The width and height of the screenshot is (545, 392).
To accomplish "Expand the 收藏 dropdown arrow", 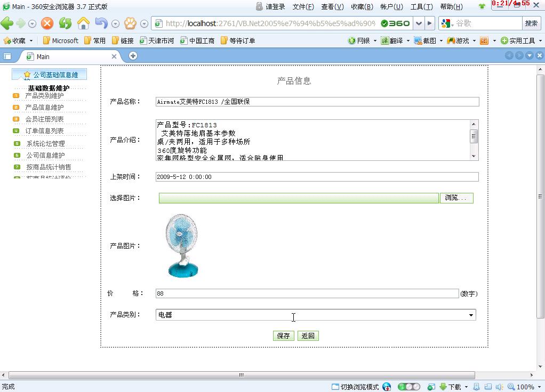I will (x=31, y=40).
